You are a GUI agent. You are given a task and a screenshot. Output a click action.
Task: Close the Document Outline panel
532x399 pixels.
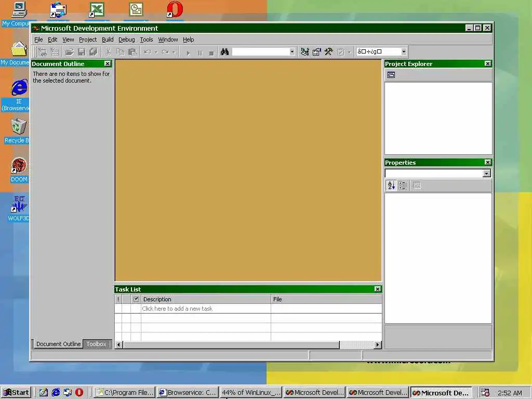[x=107, y=64]
